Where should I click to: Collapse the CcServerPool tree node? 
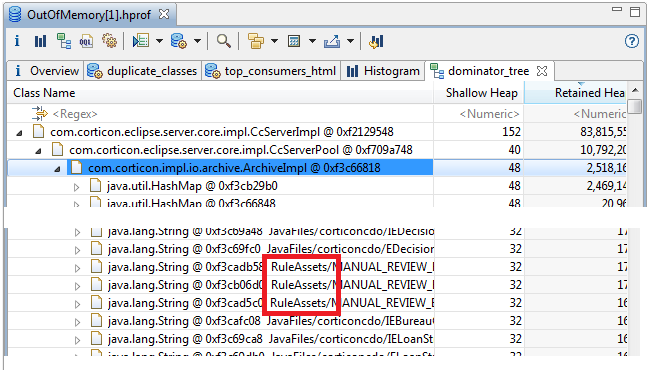[x=38, y=151]
